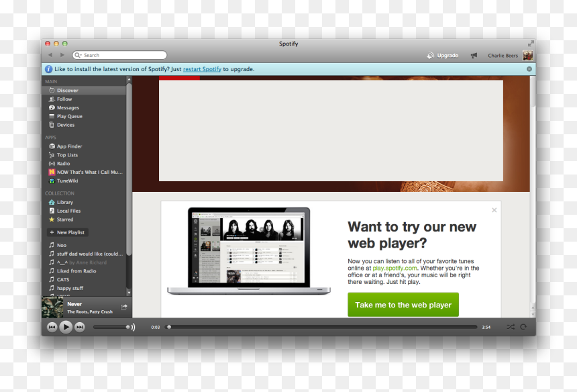The image size is (577, 392).
Task: Click the volume slider
Action: 111,327
